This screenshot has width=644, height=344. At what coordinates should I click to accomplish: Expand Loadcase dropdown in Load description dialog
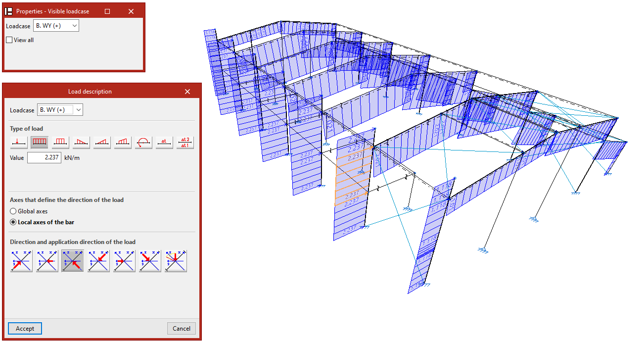60,110
